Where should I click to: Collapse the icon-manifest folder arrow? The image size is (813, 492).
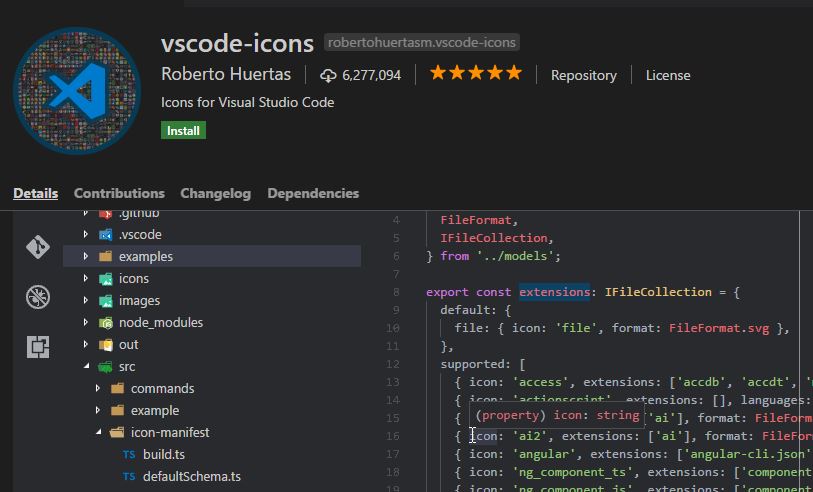[98, 432]
